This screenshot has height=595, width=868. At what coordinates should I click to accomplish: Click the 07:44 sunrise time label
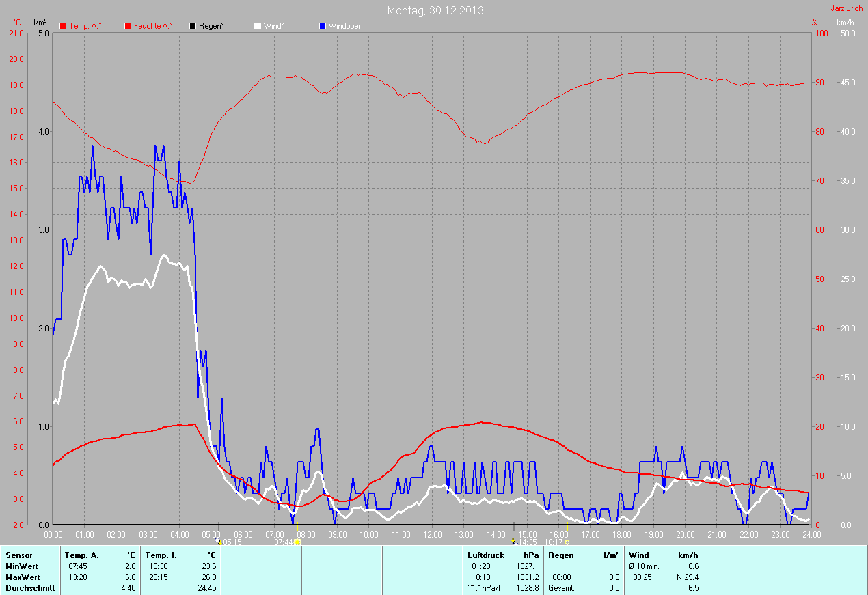(x=283, y=542)
